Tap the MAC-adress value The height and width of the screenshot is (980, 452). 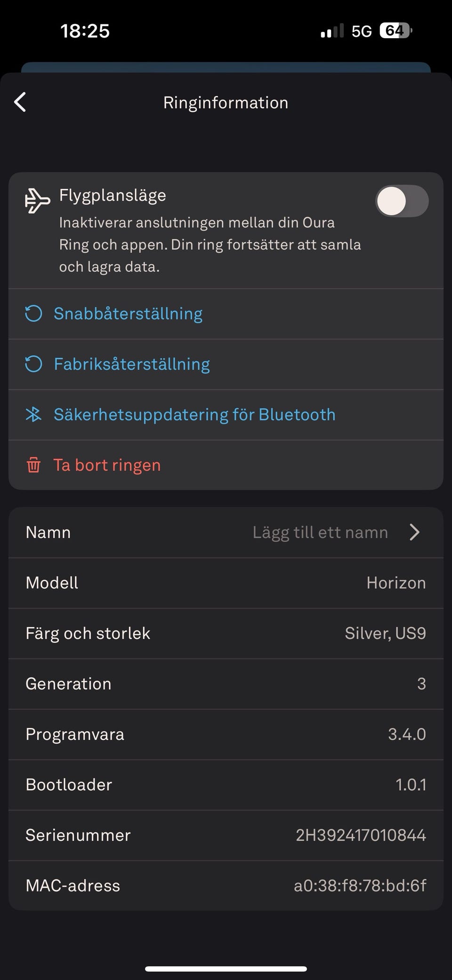[360, 885]
